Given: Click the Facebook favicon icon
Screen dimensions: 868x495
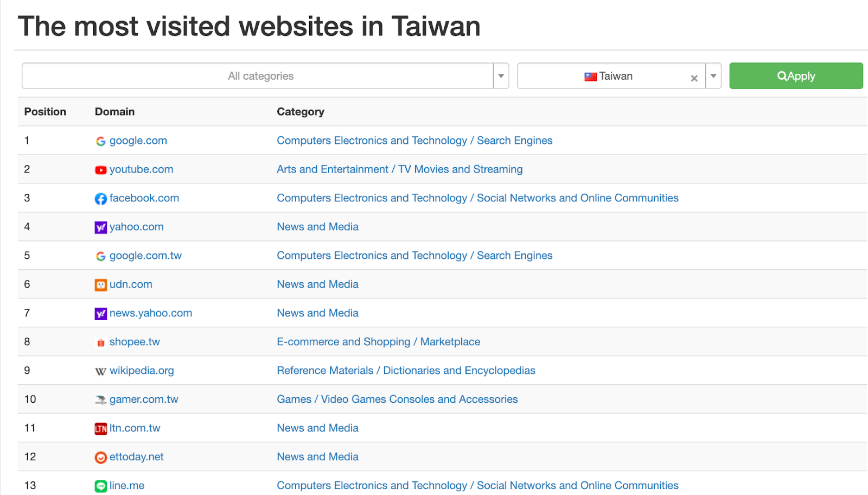Looking at the screenshot, I should tap(101, 199).
